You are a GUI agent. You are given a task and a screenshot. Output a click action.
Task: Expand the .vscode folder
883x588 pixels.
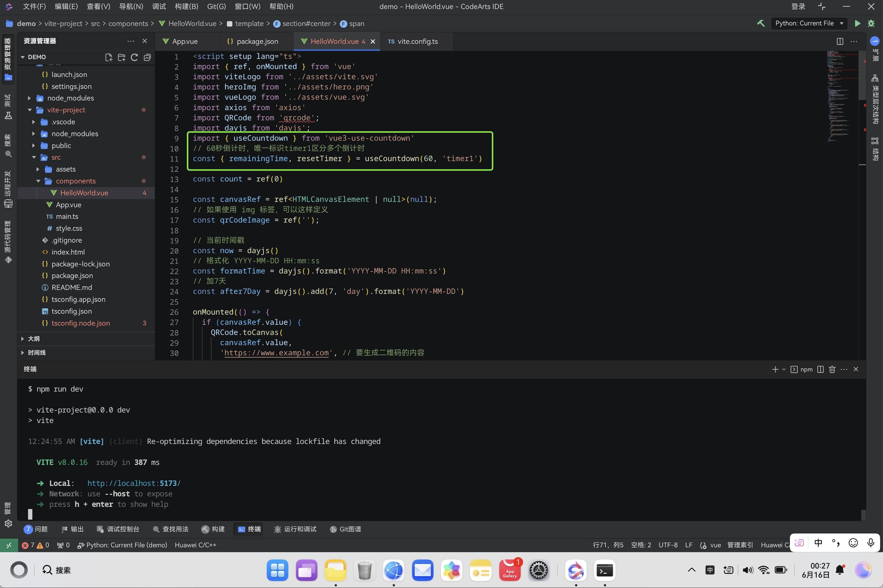[x=34, y=122]
